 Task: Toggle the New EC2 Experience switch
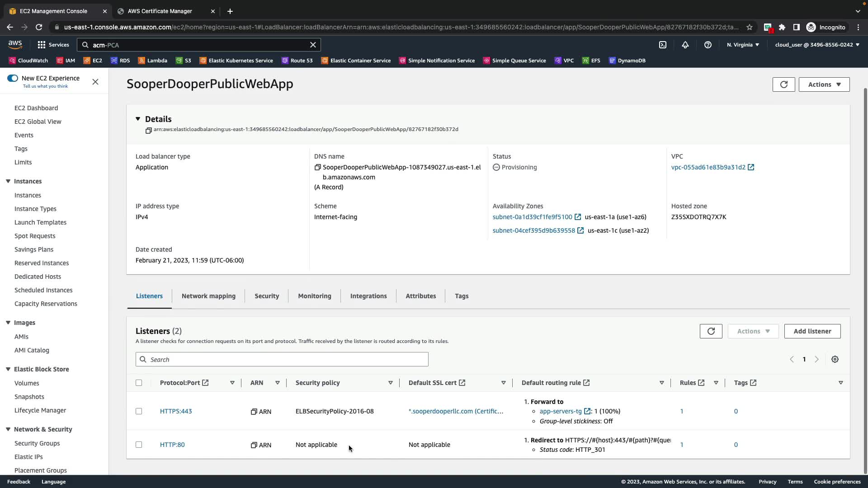13,78
